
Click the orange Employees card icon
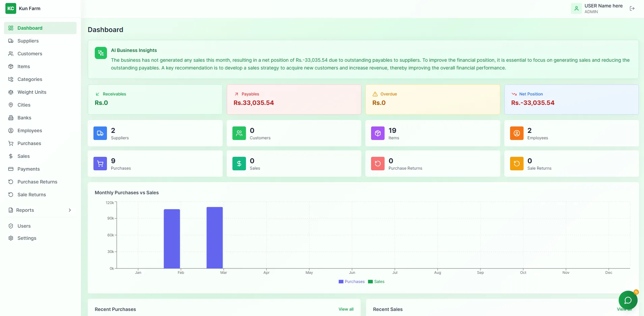[517, 133]
